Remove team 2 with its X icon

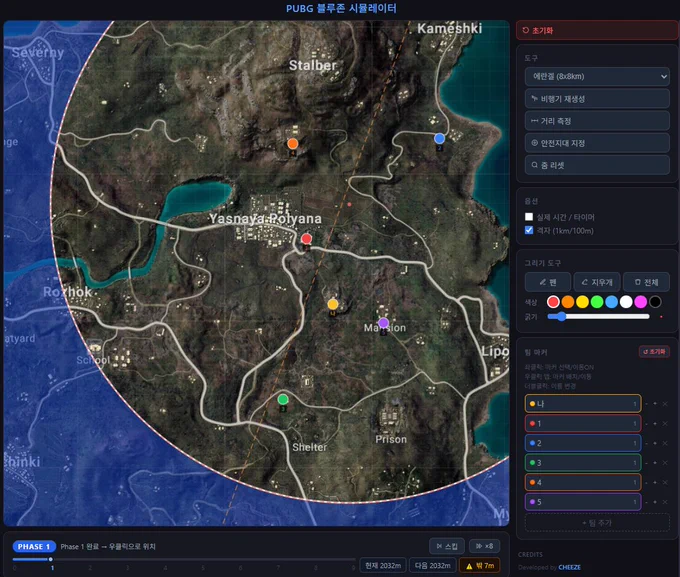(x=665, y=443)
